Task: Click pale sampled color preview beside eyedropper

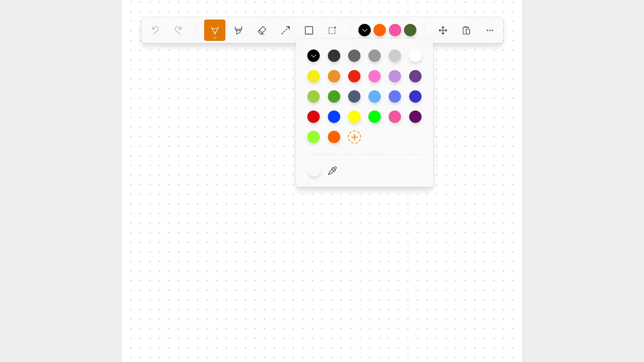Action: (314, 171)
